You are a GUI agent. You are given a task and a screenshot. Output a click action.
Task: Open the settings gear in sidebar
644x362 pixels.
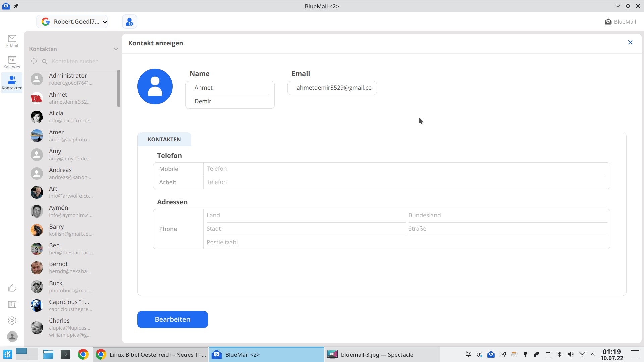[x=12, y=320]
